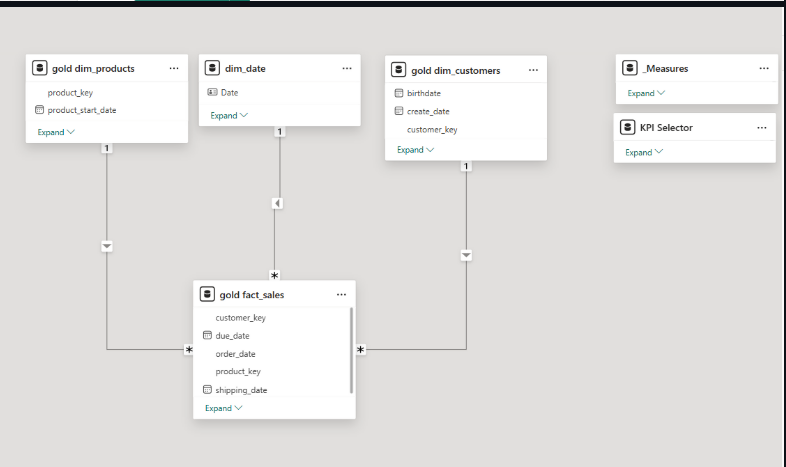
Task: Click the gold dim_products table icon
Action: pos(40,68)
